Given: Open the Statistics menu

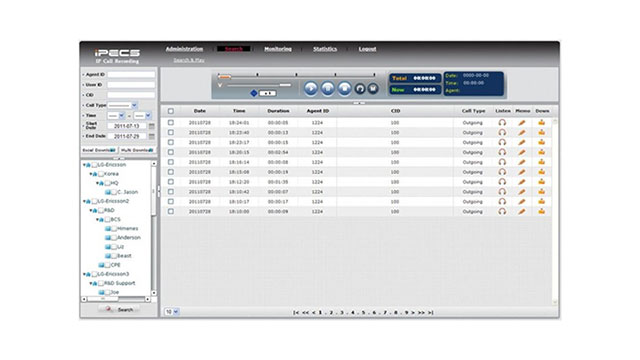Looking at the screenshot, I should tap(325, 49).
